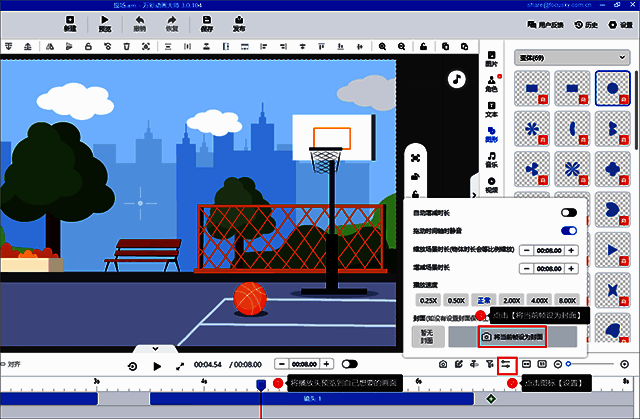Collapse the timeline panel chevron below canvas
Screen dimensions: 640x419
(x=155, y=348)
